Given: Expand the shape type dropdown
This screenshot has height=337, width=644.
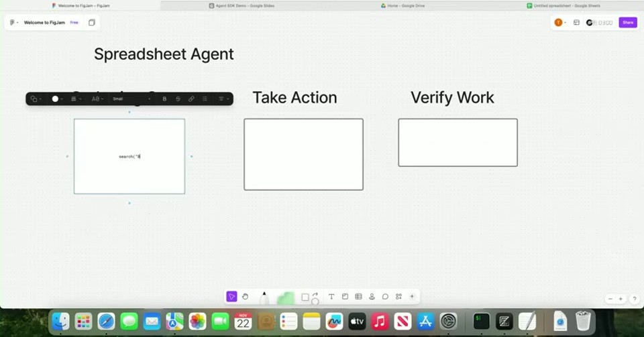Looking at the screenshot, I should click(36, 98).
